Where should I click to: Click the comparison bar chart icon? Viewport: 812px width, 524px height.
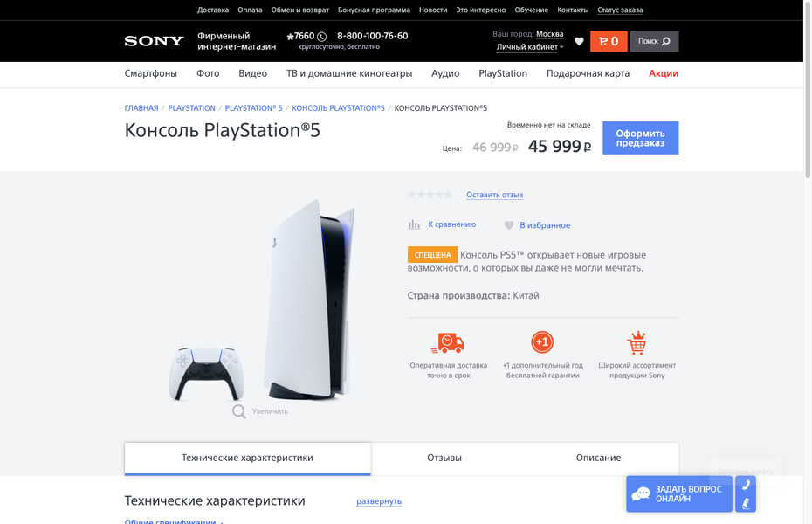[414, 224]
